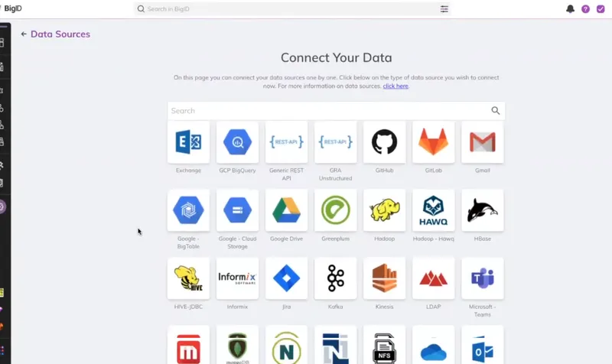This screenshot has width=612, height=364.
Task: Pick the Kinesis connector
Action: tap(385, 278)
